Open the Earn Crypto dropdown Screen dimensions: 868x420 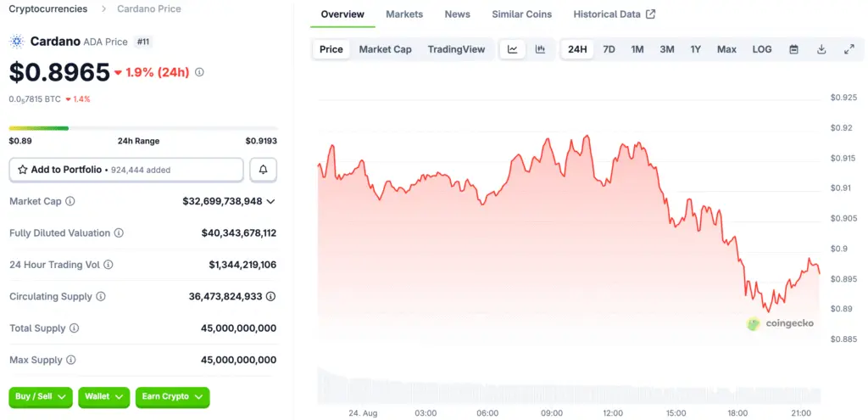[173, 397]
